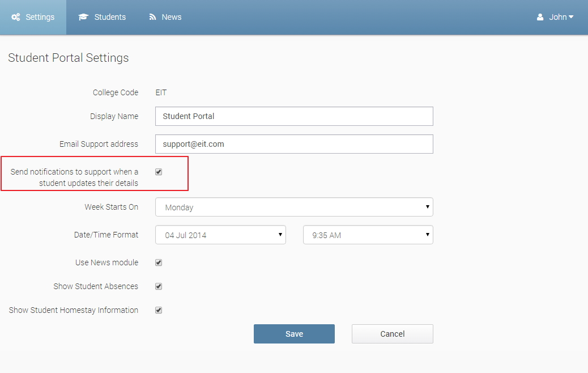
Task: Click the Week Starts On label
Action: 112,207
